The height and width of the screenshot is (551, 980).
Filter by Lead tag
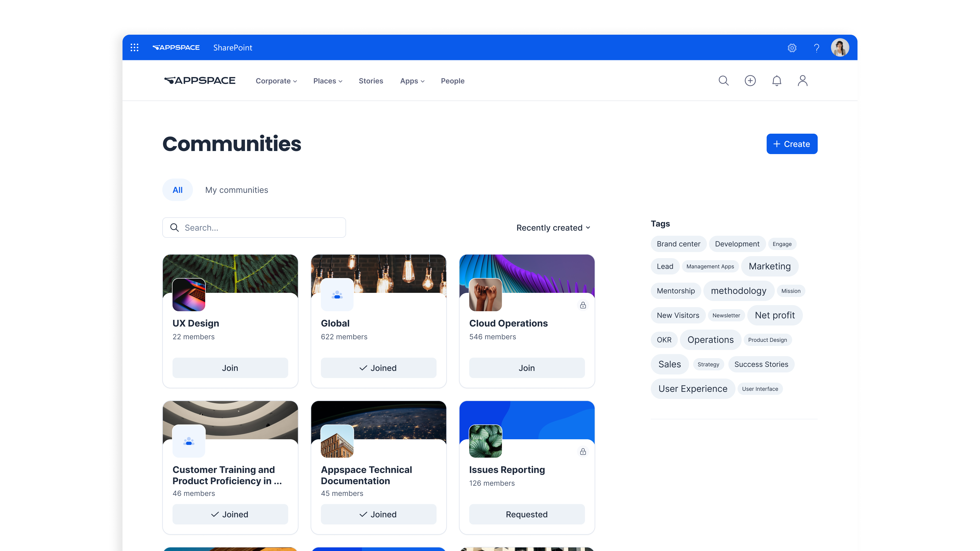pos(665,266)
